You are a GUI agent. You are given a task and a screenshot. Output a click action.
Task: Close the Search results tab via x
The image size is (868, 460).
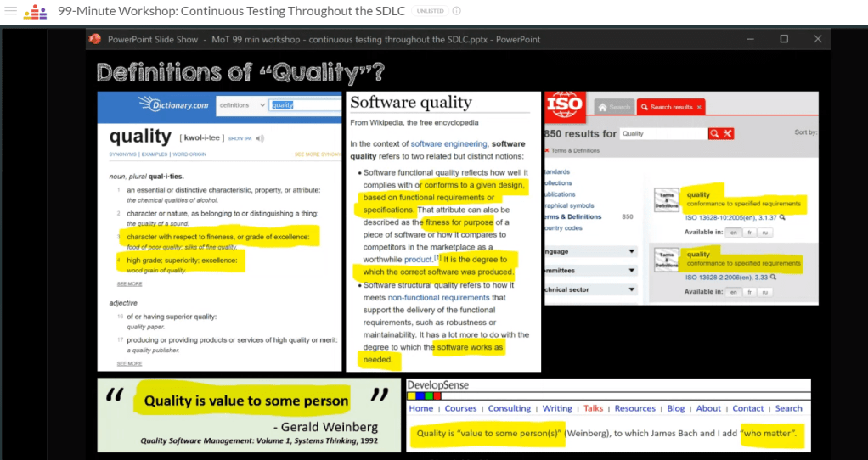click(x=699, y=107)
